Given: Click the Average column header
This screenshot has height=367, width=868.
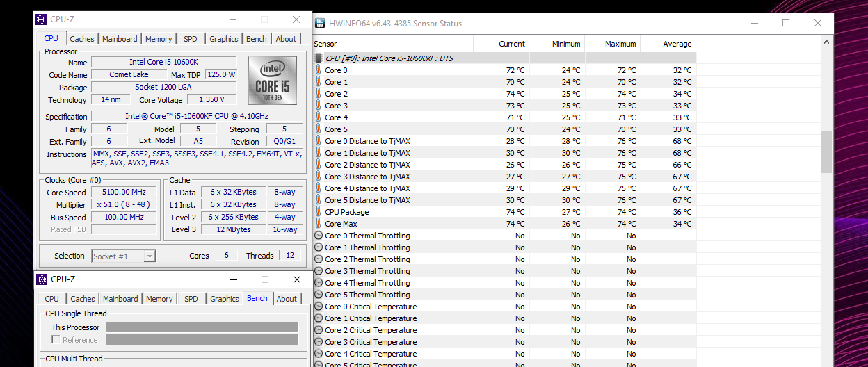Looking at the screenshot, I should [x=668, y=44].
